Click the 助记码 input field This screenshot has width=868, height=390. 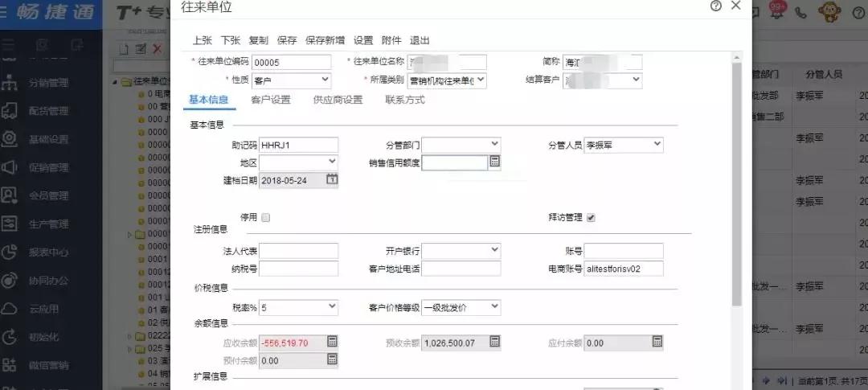298,145
